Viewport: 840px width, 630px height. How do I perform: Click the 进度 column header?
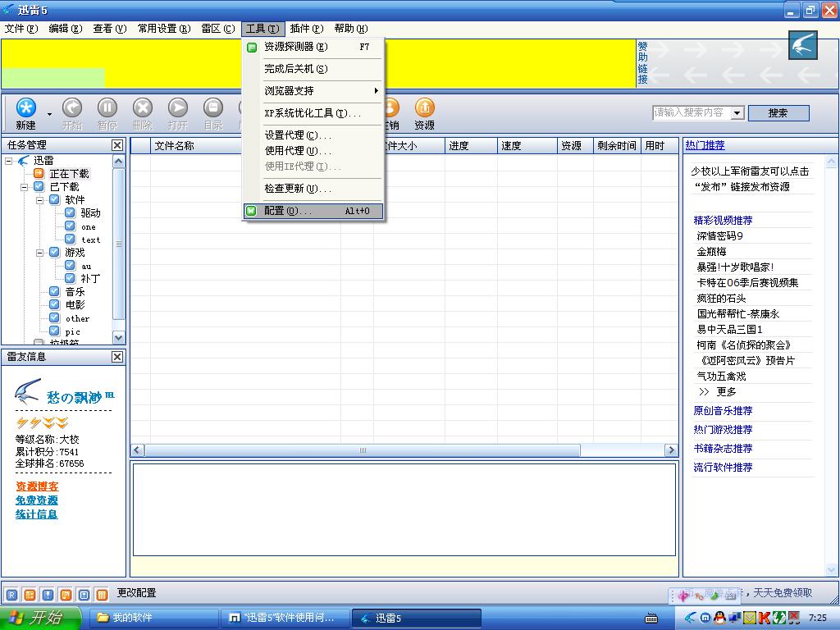(471, 146)
